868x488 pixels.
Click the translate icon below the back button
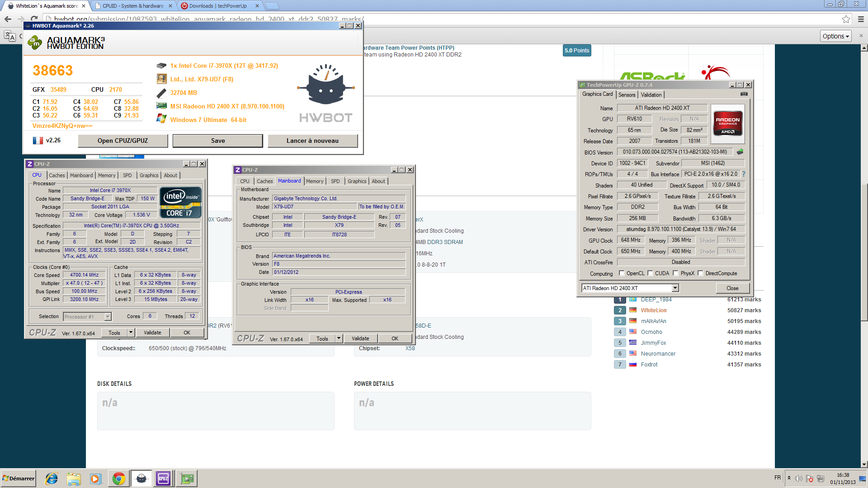point(9,36)
